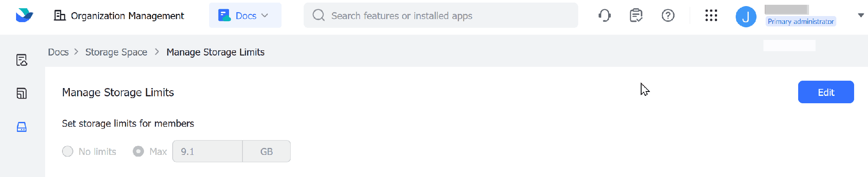
Task: Click the storage limit value field showing 9.1
Action: click(207, 151)
